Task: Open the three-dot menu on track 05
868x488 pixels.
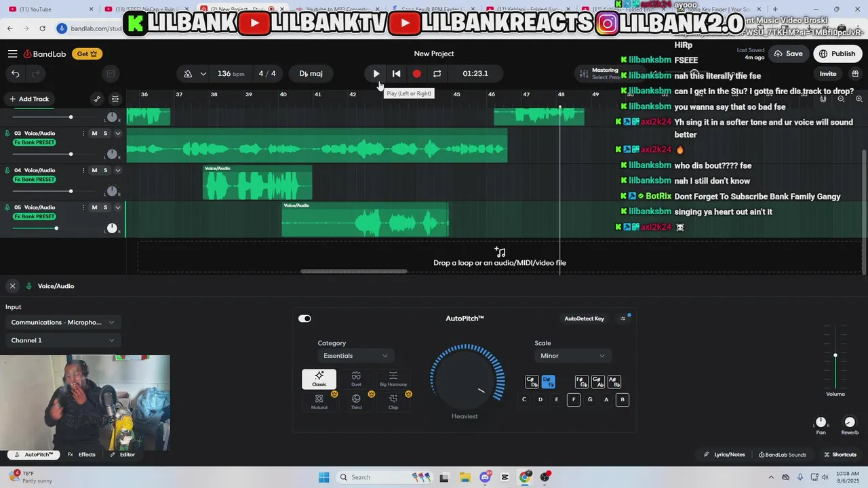Action: [x=83, y=207]
